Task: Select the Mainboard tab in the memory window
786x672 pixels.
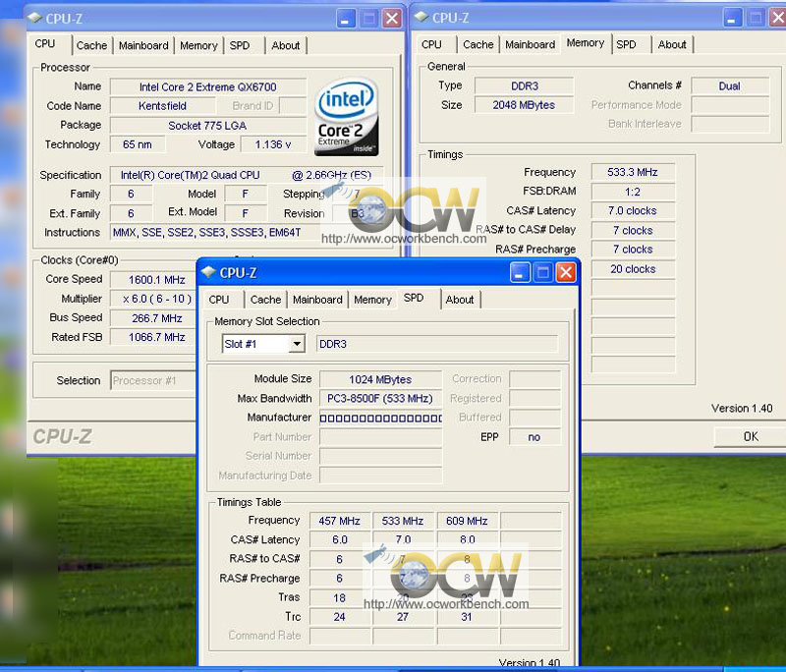Action: [x=531, y=44]
